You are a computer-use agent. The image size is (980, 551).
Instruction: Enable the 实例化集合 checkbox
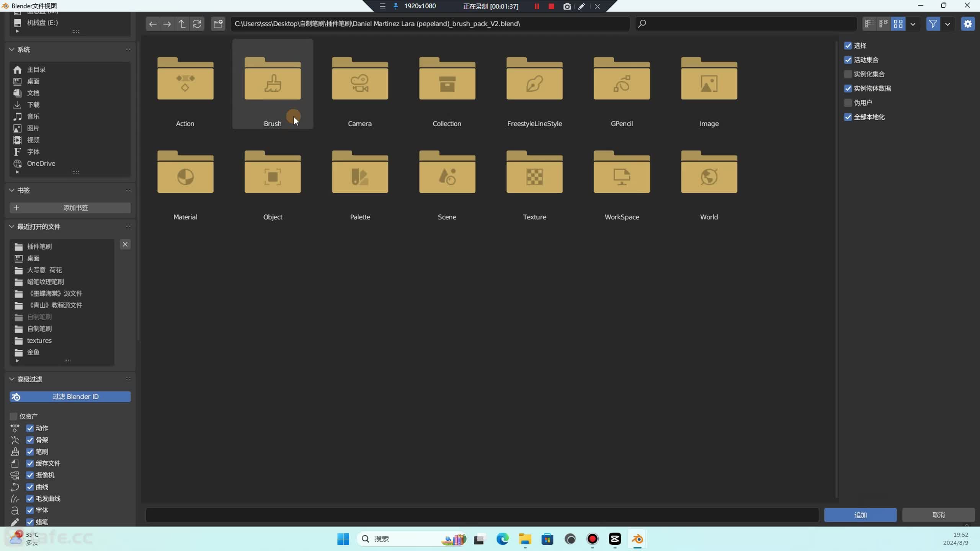[x=848, y=74]
